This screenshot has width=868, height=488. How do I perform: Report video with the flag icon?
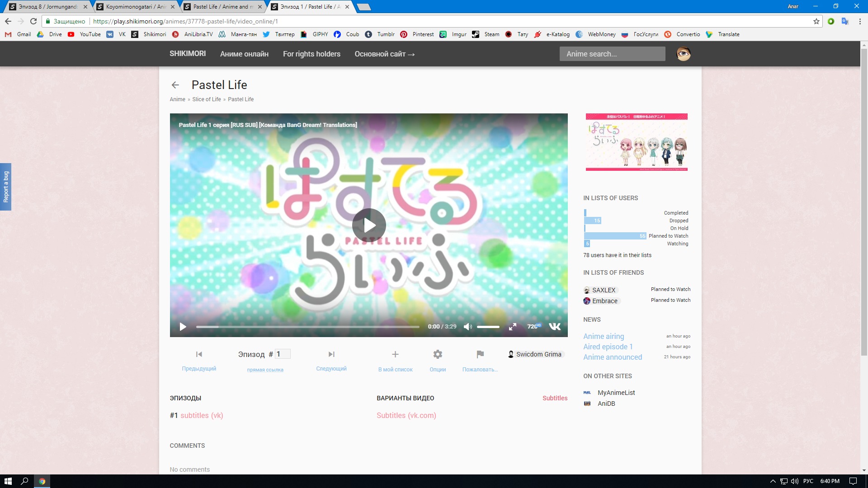coord(480,354)
